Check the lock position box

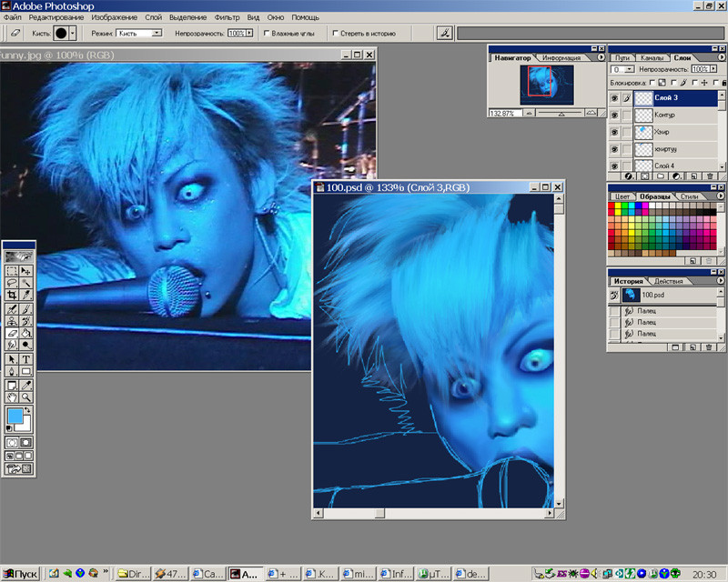pos(694,83)
